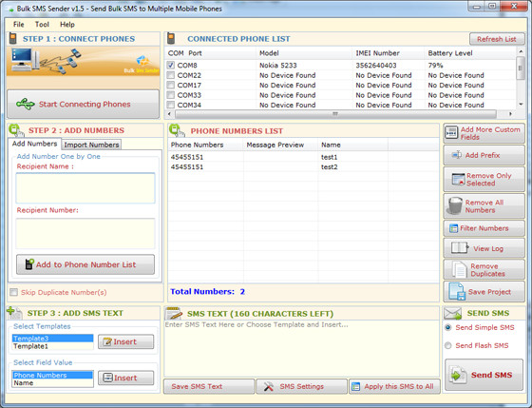
Task: Select the Send Flash SMS radio option
Action: 447,345
